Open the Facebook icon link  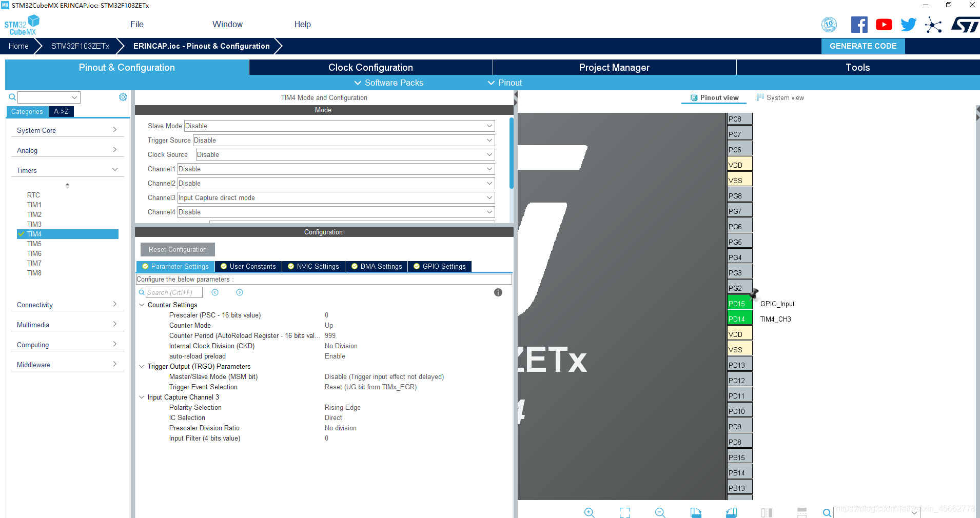click(x=859, y=25)
